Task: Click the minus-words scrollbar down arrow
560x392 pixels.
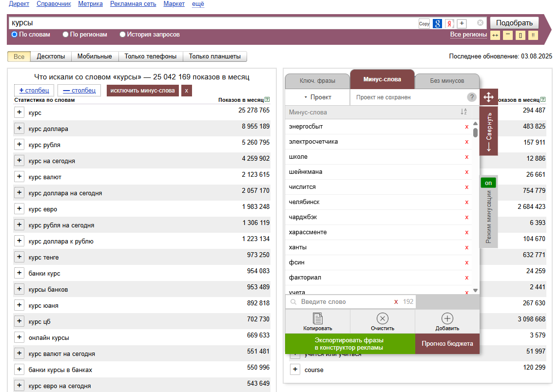Action: tap(475, 290)
